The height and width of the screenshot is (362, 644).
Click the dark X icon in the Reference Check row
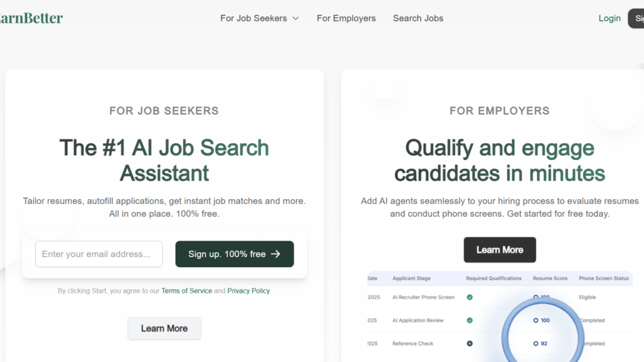click(x=470, y=344)
